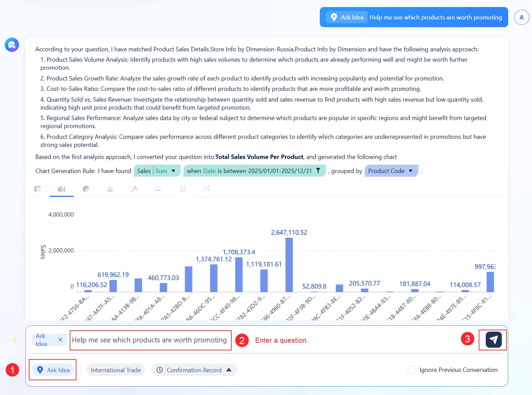532x395 pixels.
Task: Switch to pie chart view
Action: (x=86, y=189)
